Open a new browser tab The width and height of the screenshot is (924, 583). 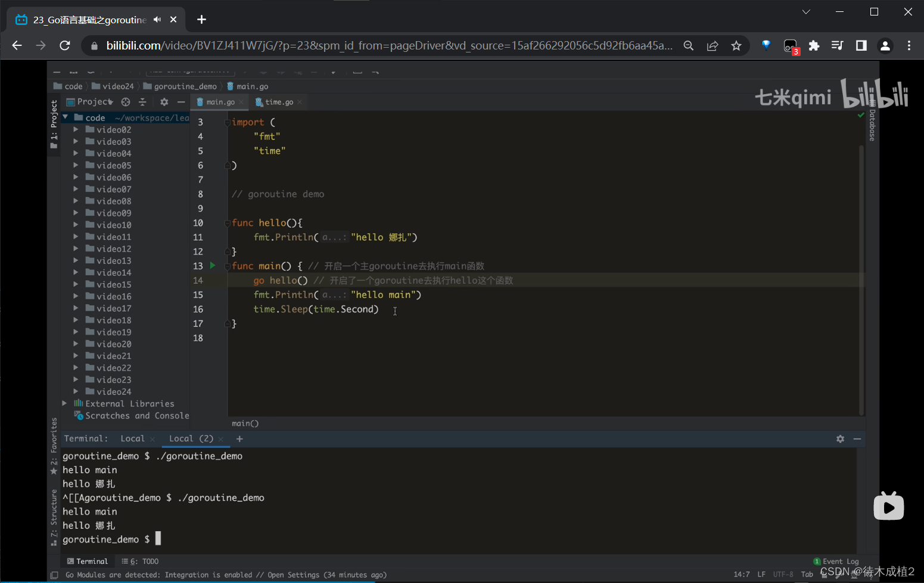[x=201, y=20]
